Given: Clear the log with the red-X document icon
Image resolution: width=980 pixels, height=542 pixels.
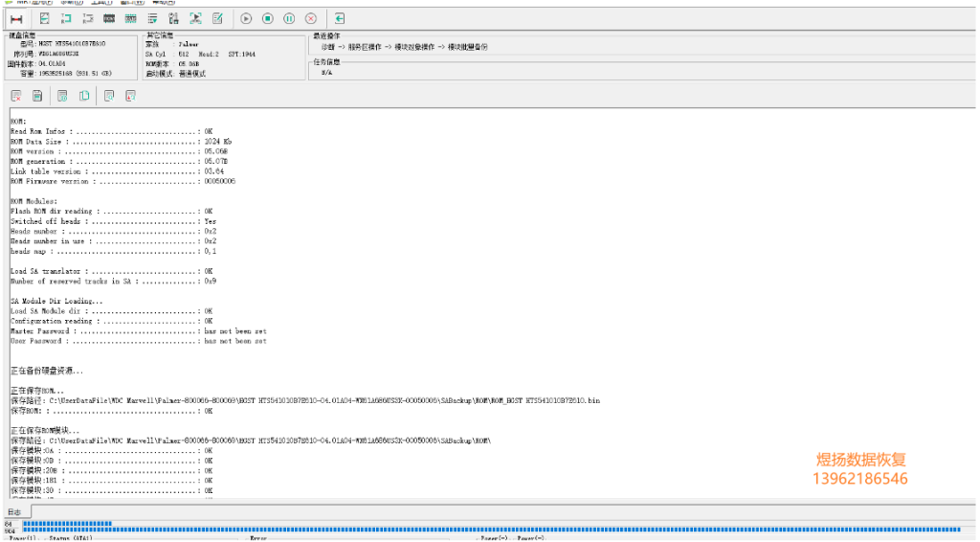Looking at the screenshot, I should point(16,96).
